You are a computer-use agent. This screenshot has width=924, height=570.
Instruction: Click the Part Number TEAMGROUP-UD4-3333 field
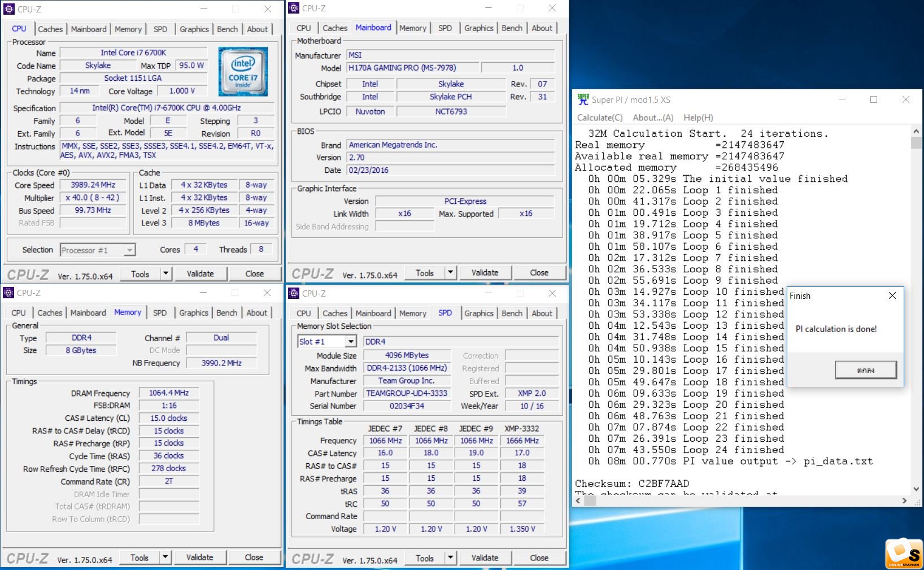(407, 394)
